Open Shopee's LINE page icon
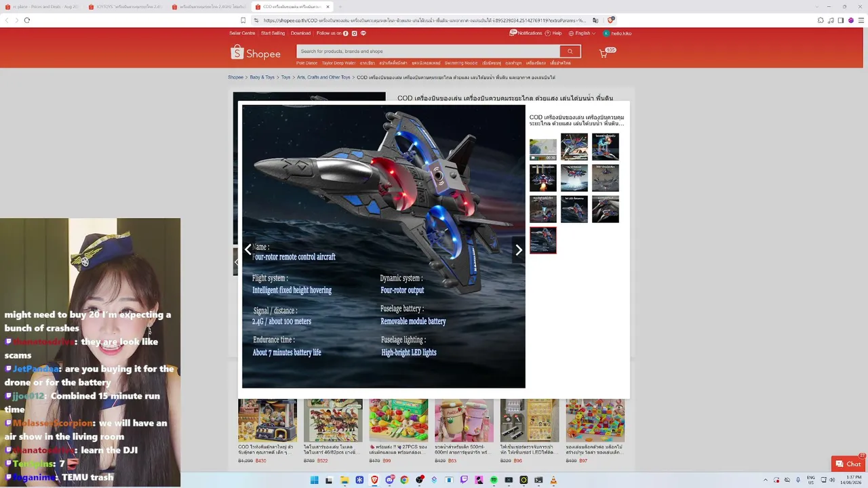The height and width of the screenshot is (488, 868). (x=363, y=33)
